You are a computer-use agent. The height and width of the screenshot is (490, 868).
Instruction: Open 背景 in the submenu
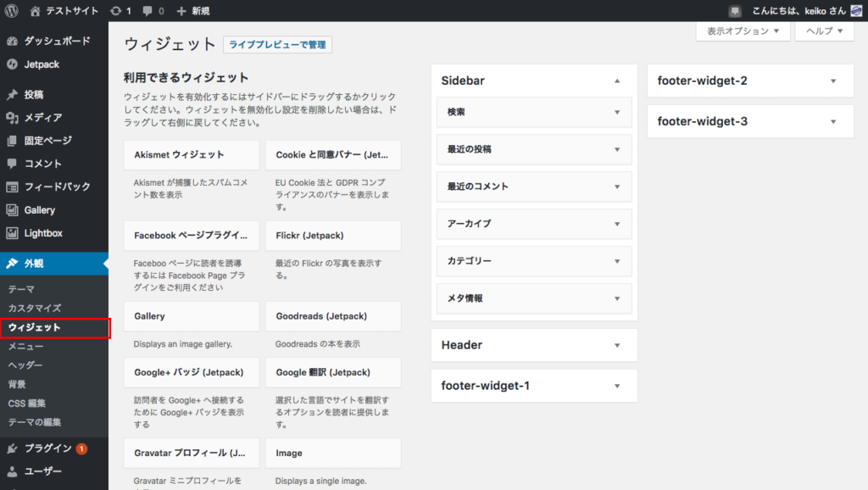click(x=17, y=384)
